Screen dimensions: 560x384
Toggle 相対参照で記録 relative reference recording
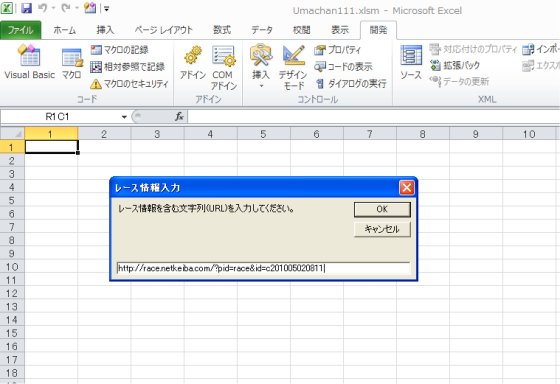point(128,67)
